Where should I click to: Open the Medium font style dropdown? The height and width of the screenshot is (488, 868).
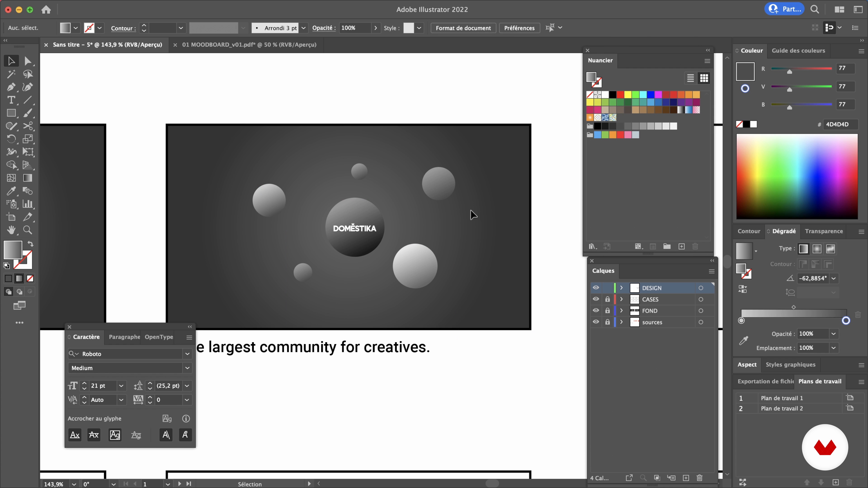[x=187, y=368]
